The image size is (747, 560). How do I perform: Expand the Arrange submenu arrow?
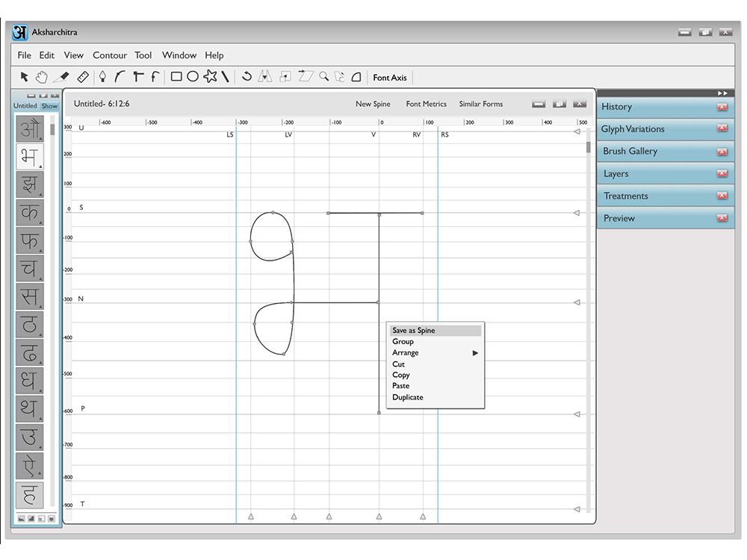pyautogui.click(x=475, y=353)
